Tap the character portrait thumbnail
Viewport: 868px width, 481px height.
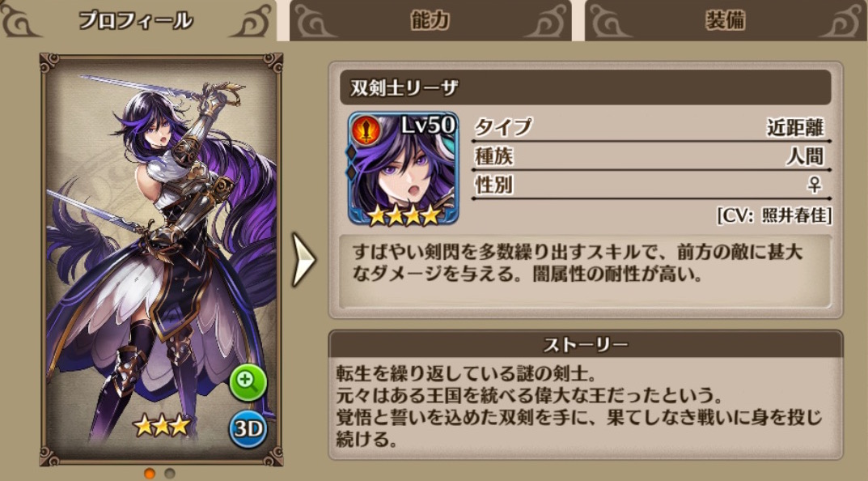(404, 168)
